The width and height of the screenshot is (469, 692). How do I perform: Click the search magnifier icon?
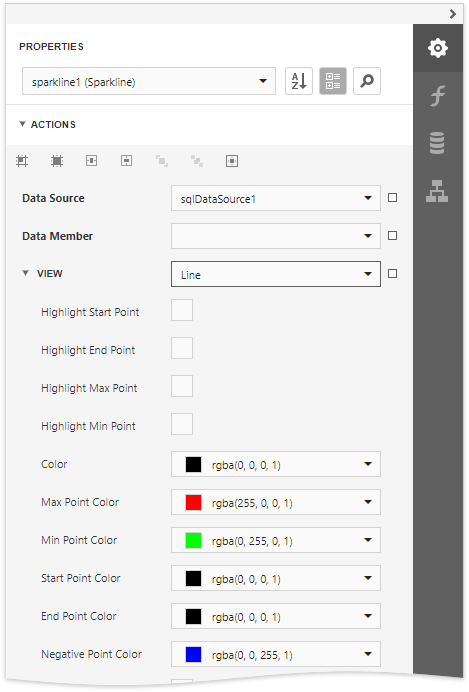(367, 81)
